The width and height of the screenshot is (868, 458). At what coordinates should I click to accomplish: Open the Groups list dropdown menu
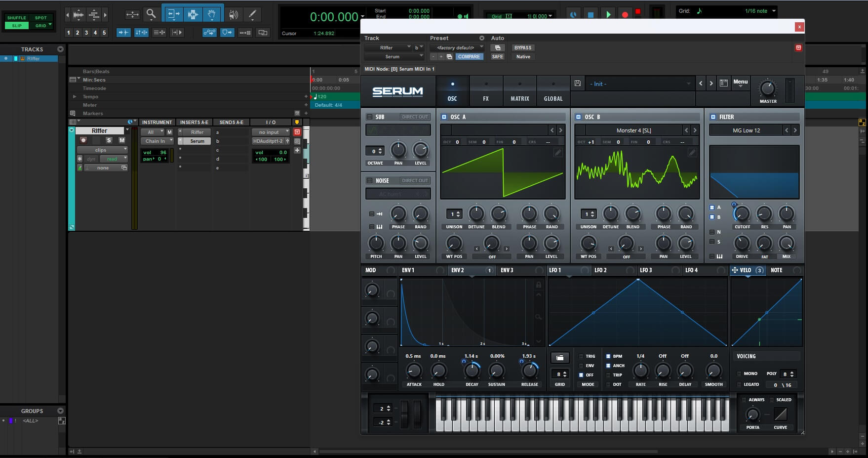pyautogui.click(x=60, y=411)
